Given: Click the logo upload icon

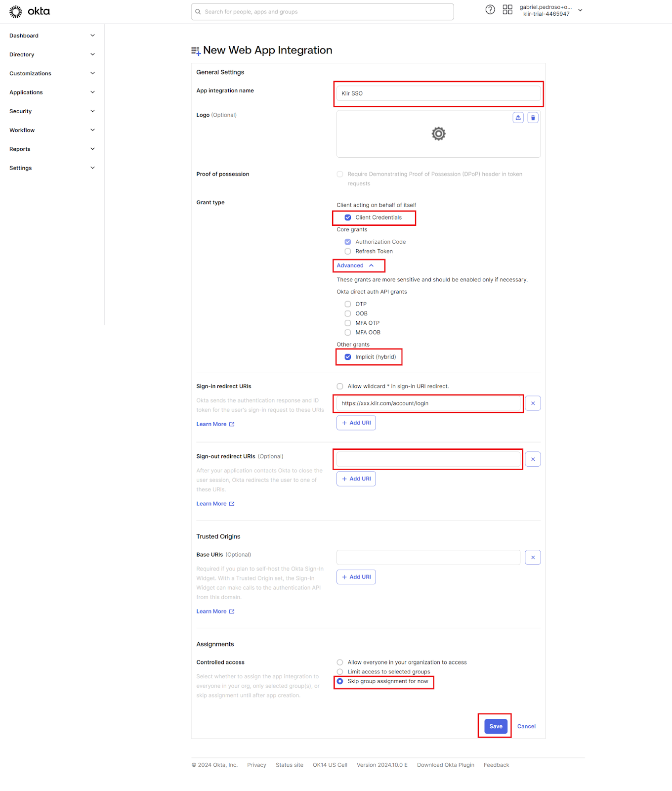Looking at the screenshot, I should [518, 118].
